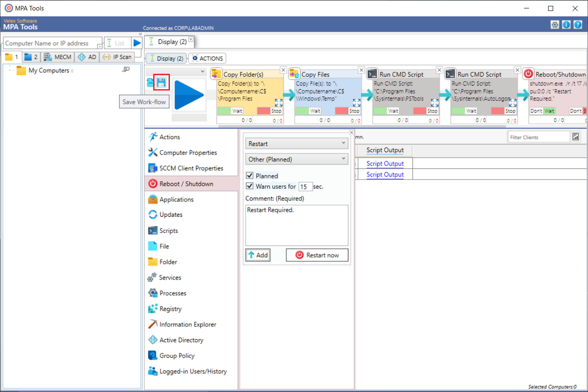Toggle Wait on the Copy Folder(s) step
The height and width of the screenshot is (392, 588).
pos(230,111)
